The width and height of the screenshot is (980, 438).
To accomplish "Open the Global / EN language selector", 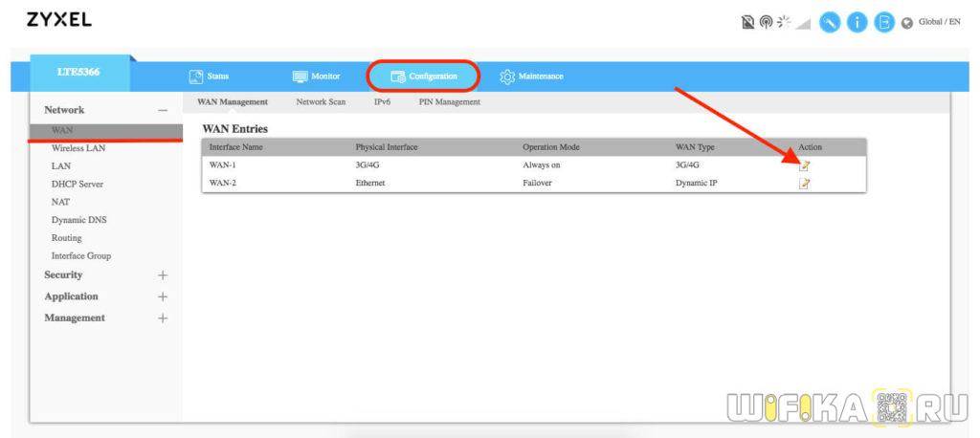I will coord(940,22).
